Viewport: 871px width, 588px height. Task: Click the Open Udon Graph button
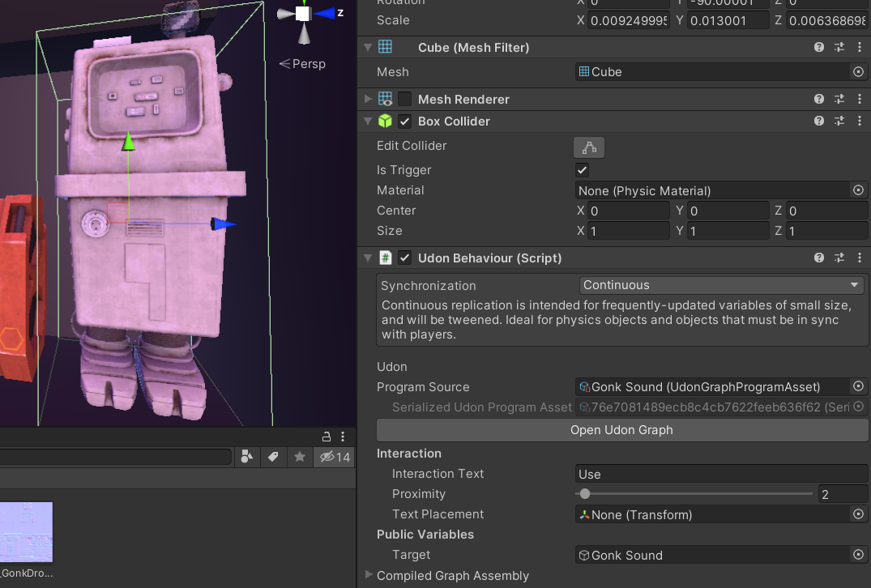point(621,430)
